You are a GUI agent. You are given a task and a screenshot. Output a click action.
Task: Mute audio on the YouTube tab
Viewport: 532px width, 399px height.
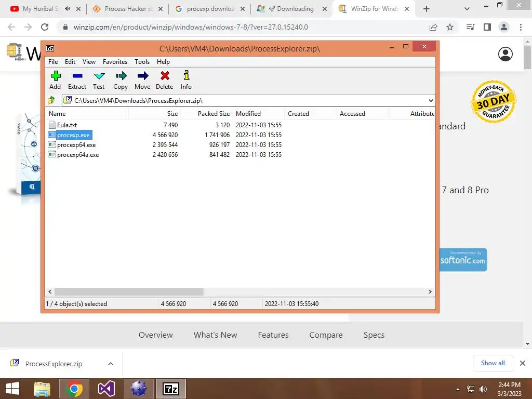coord(67,9)
